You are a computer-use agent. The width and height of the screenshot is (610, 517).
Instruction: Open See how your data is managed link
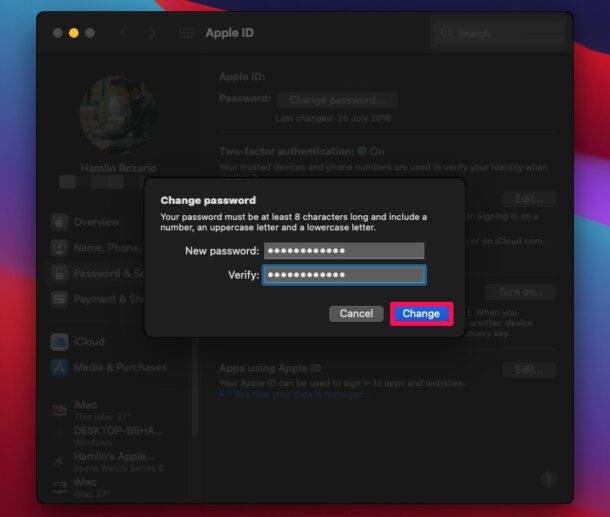coord(298,394)
